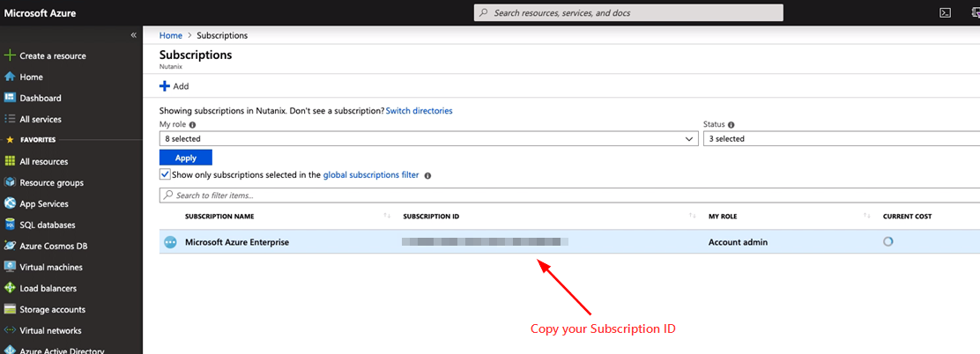Click the Add button label
The height and width of the screenshot is (354, 980).
tap(181, 86)
